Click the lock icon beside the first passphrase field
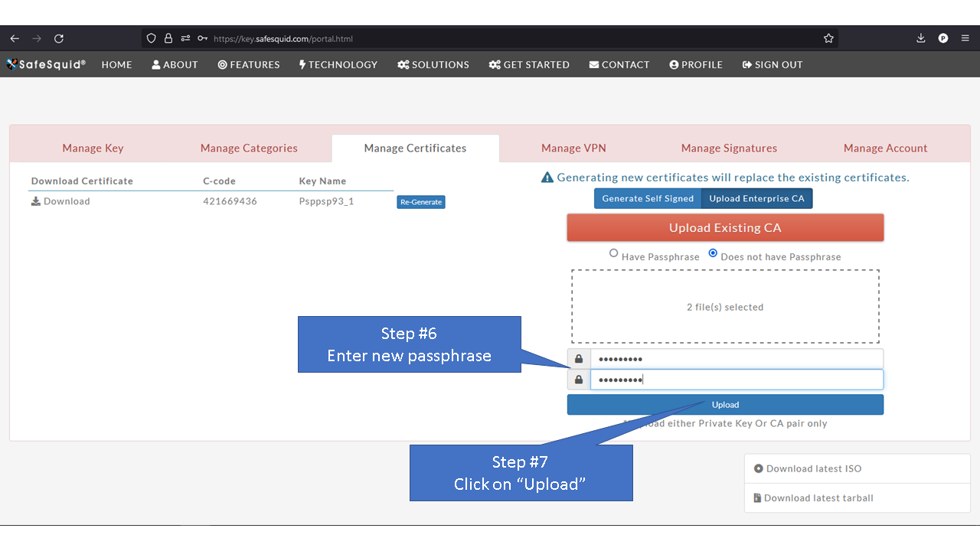980x551 pixels. coord(579,358)
